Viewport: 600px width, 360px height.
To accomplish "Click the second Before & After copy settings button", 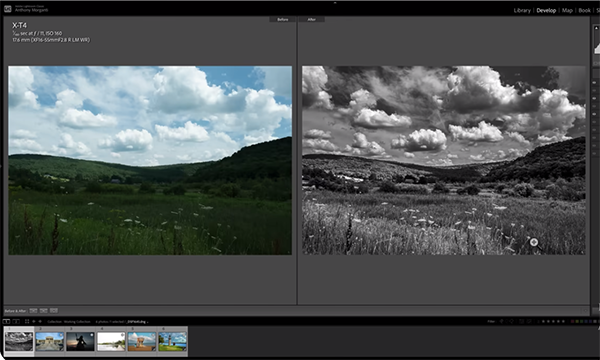I will 44,311.
